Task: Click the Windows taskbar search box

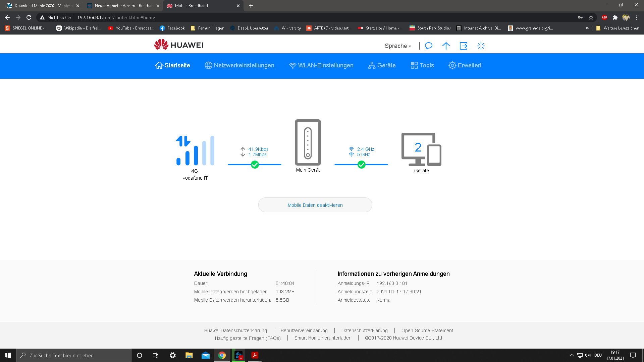Action: tap(74, 355)
